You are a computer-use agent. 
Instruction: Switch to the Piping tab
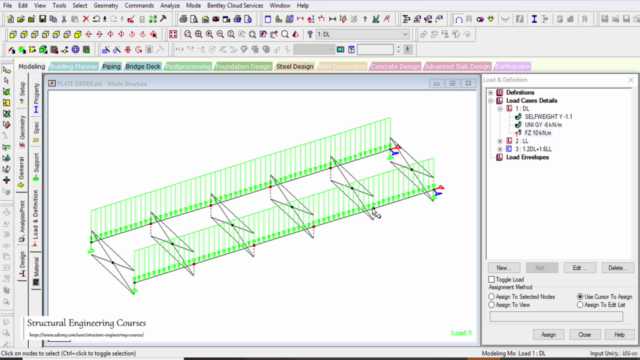pos(111,67)
